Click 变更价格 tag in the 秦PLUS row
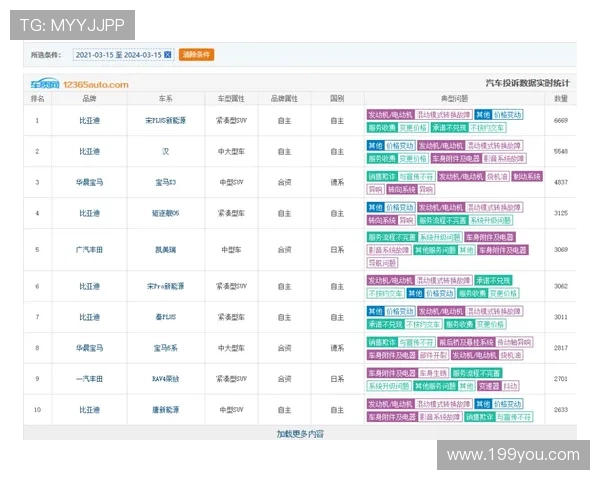Screen dimensions: 600x480 [x=490, y=325]
